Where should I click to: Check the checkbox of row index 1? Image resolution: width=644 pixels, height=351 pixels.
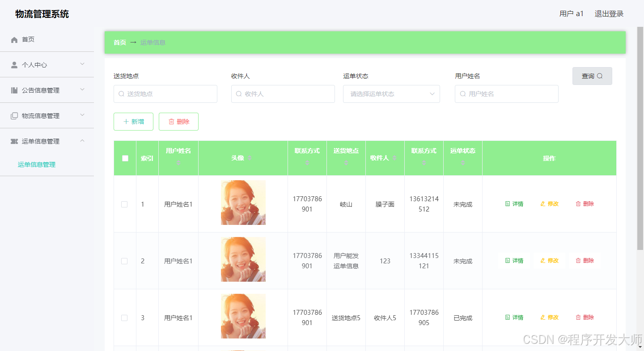point(124,204)
